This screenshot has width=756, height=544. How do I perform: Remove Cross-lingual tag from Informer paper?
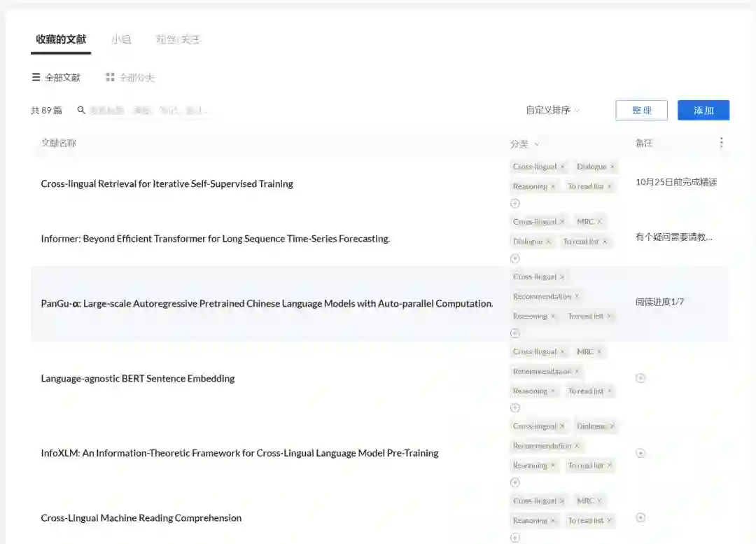pyautogui.click(x=562, y=222)
